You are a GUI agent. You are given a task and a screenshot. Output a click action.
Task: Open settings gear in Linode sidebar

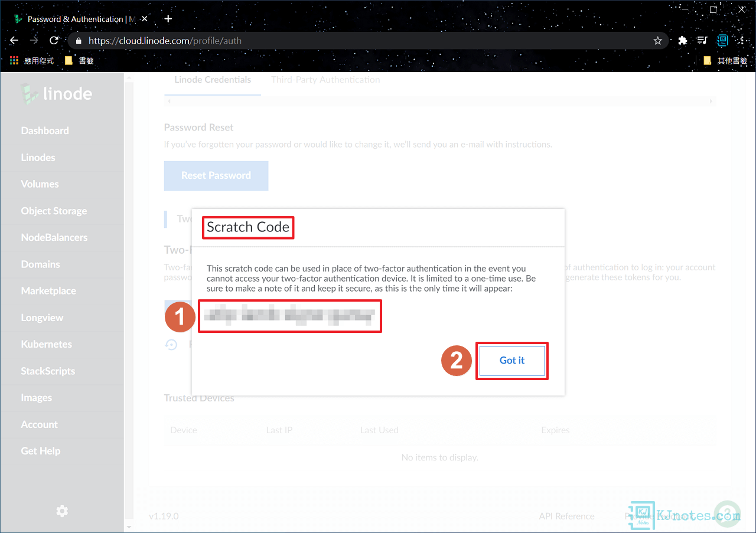coord(62,511)
